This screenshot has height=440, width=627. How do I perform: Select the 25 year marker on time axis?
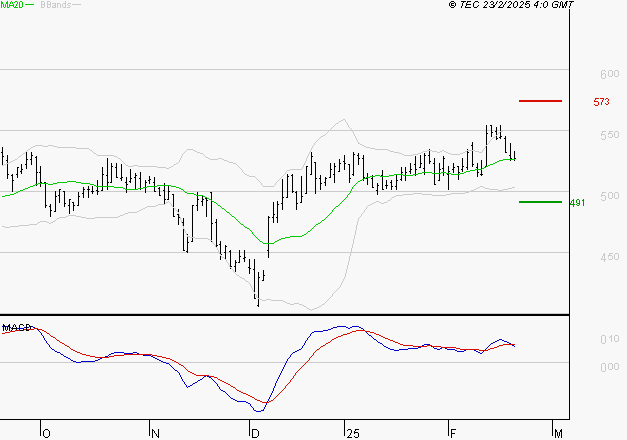352,432
